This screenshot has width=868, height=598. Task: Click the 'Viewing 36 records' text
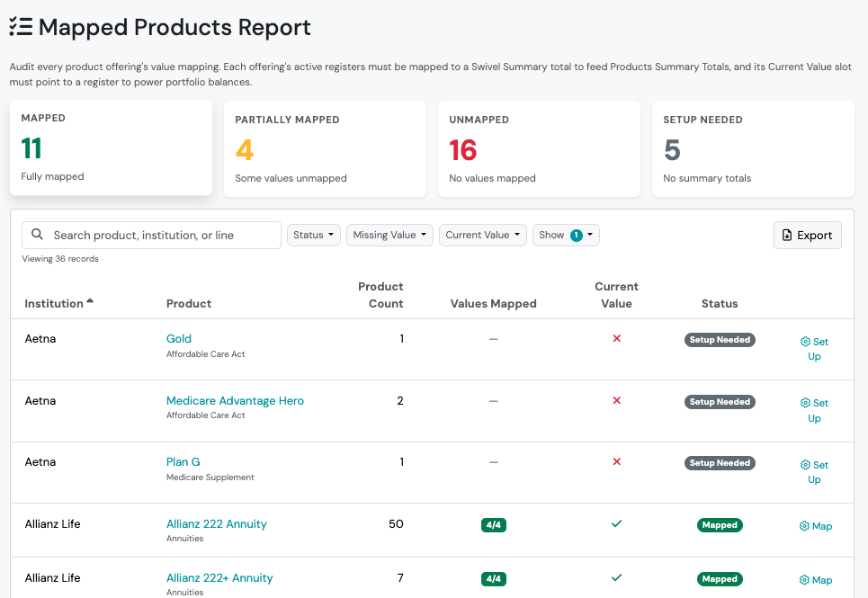click(60, 258)
